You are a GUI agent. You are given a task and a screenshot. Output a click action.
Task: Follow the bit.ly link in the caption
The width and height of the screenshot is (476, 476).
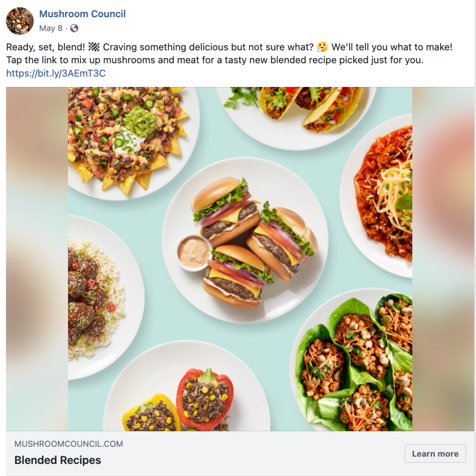[x=56, y=73]
